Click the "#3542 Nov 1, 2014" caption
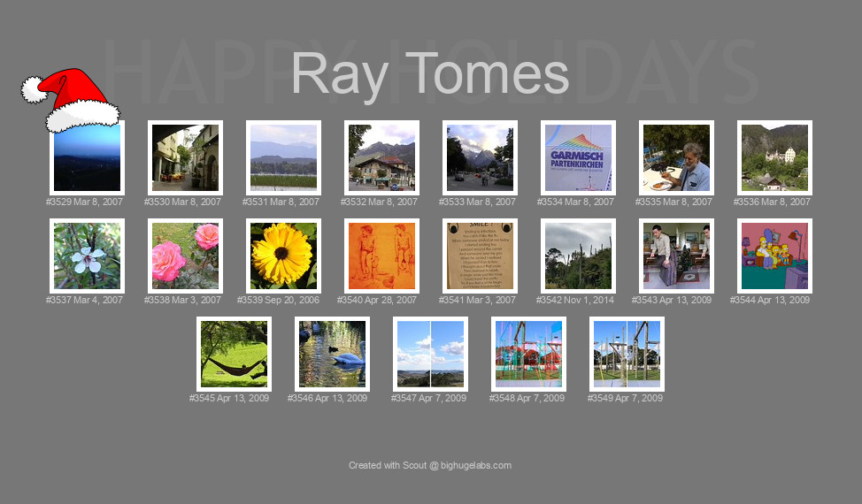Screen dimensions: 862x504 pos(578,301)
